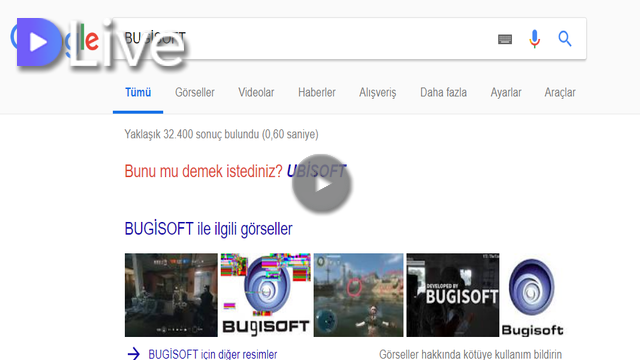
Task: Open the swimming character game thumbnail
Action: pos(358,295)
